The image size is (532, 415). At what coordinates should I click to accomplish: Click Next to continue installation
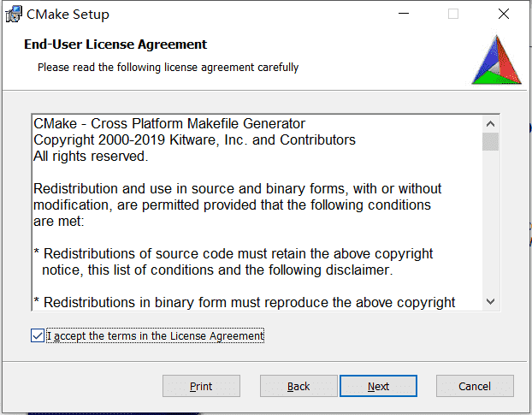[x=378, y=386]
